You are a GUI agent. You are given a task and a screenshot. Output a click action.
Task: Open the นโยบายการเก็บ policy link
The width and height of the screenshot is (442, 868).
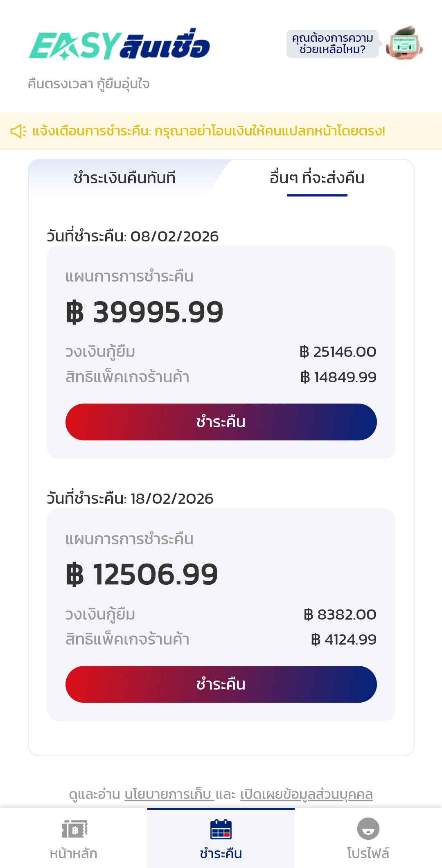[x=169, y=794]
